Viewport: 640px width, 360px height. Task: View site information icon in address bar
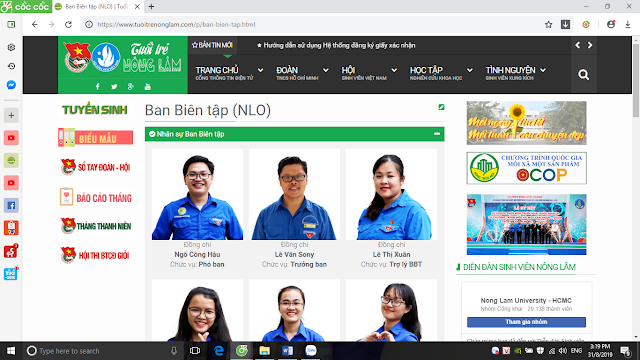(89, 24)
